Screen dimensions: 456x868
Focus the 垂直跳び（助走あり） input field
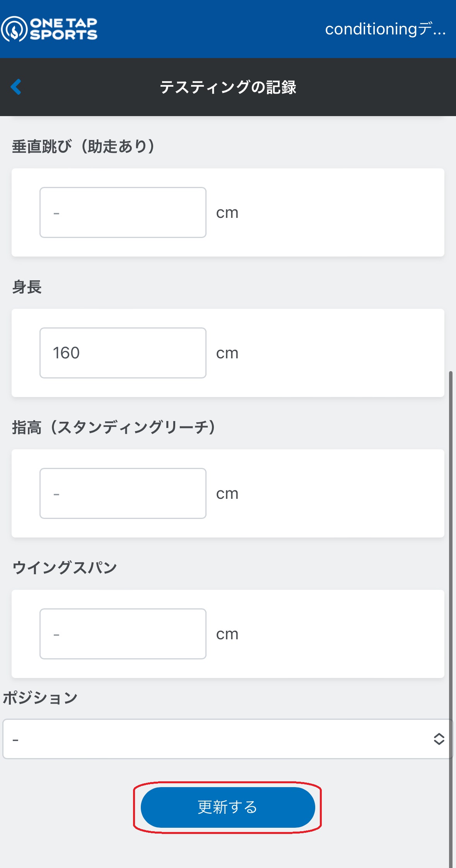(x=123, y=212)
